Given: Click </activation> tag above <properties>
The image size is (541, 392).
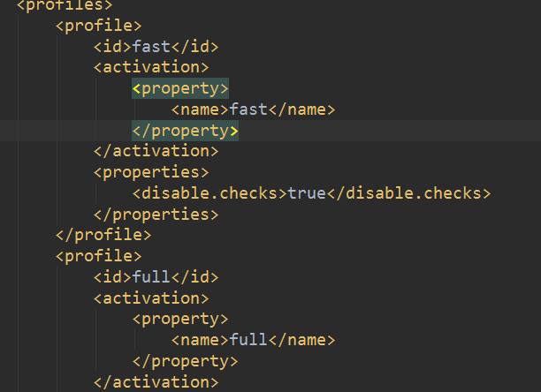Looking at the screenshot, I should point(156,151).
